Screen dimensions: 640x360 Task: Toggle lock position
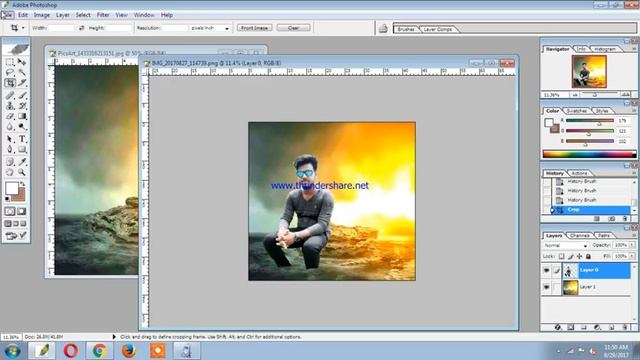click(x=579, y=256)
